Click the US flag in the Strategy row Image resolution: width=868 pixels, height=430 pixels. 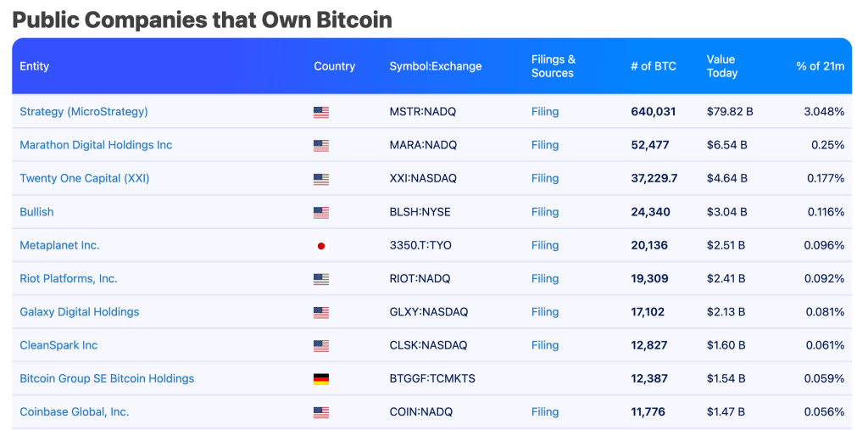pyautogui.click(x=320, y=112)
